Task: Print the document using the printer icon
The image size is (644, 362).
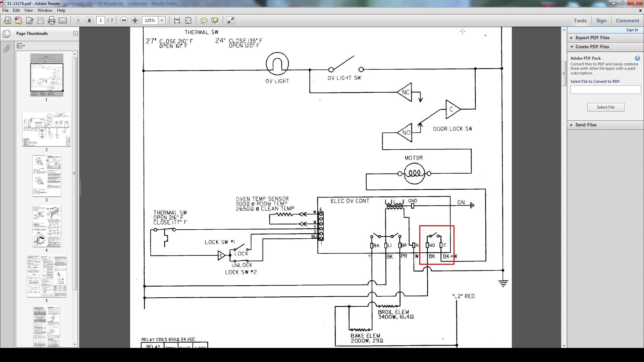Action: [51, 20]
